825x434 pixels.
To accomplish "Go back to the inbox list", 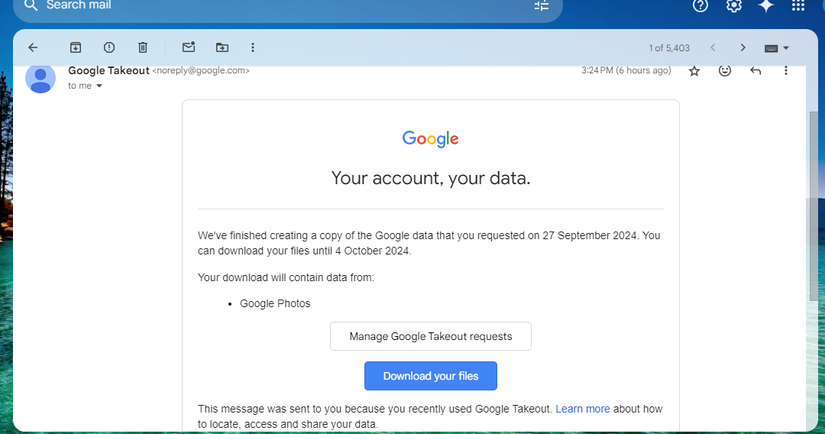I will click(x=33, y=47).
